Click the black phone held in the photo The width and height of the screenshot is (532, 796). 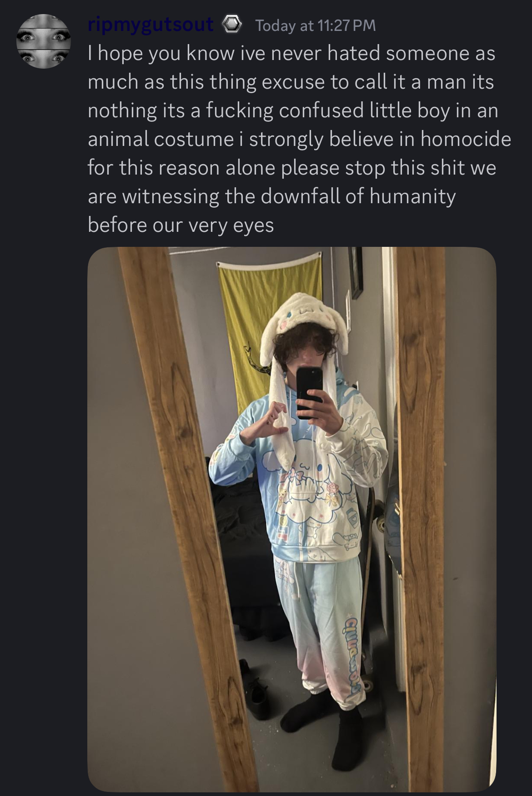(x=310, y=392)
